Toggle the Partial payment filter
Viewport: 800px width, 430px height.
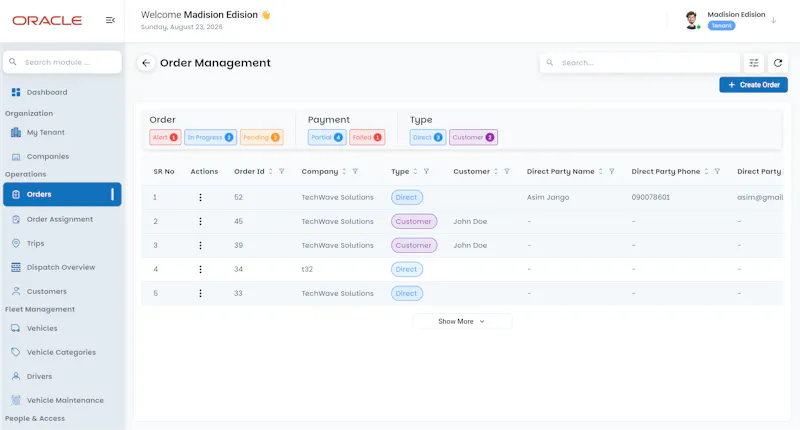327,137
